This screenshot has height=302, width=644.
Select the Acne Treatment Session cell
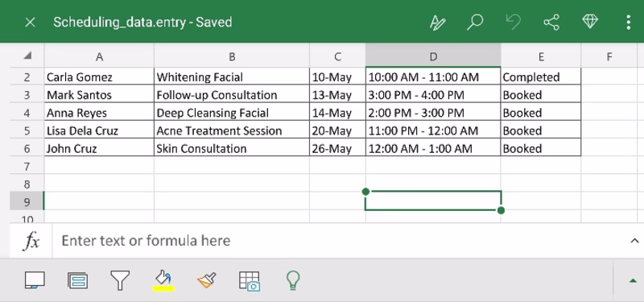pyautogui.click(x=232, y=130)
